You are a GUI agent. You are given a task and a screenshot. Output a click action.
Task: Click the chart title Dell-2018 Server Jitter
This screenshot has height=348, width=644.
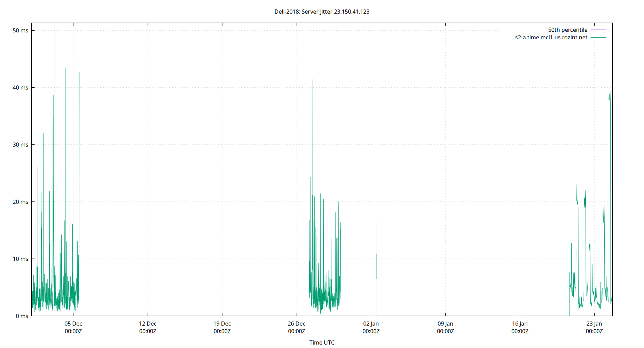(322, 11)
